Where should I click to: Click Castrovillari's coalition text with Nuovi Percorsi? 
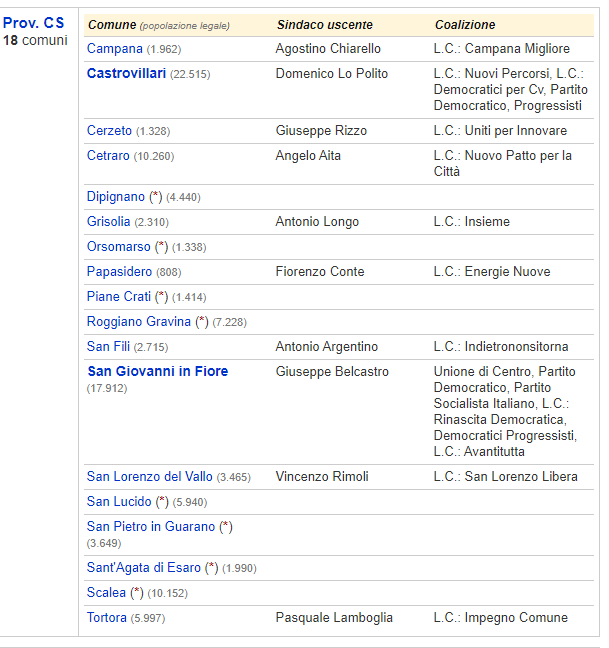[511, 90]
